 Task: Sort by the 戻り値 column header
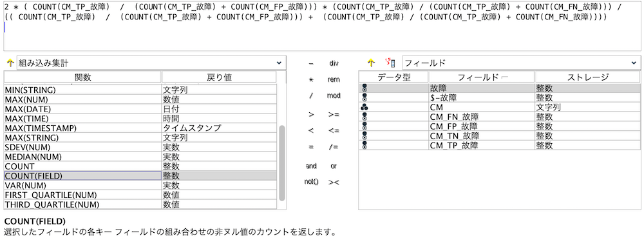pyautogui.click(x=219, y=77)
